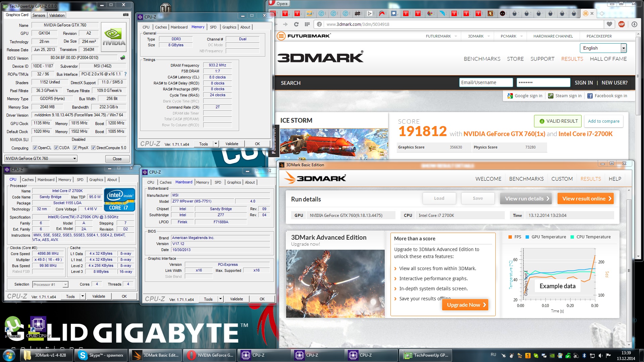Click the GPU-Z Close button

point(117,159)
